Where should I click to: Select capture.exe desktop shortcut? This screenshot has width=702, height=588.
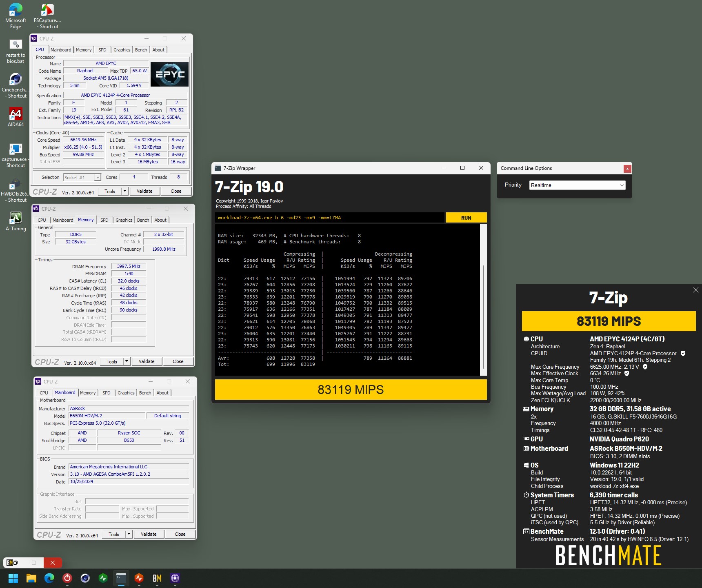pos(16,155)
